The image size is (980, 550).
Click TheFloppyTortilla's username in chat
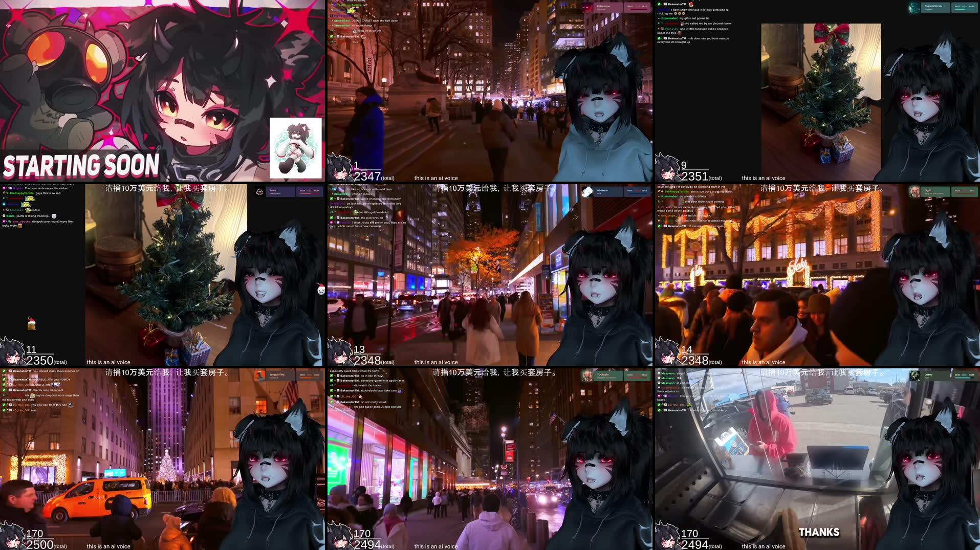(x=21, y=193)
